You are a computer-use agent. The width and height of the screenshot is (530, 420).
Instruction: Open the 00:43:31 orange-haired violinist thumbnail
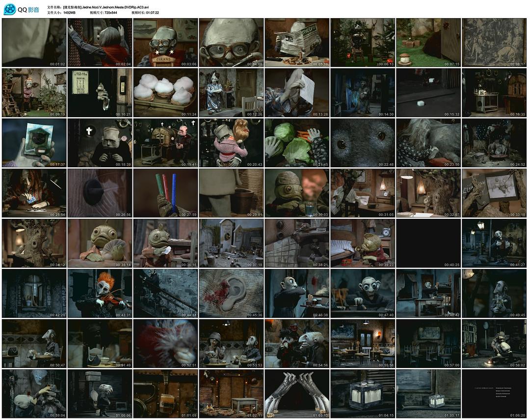(x=100, y=293)
